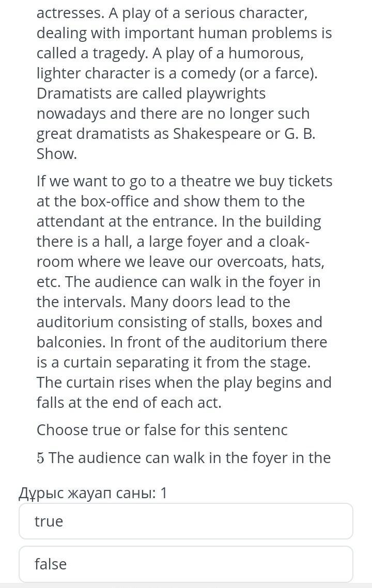Click the "Choose true or false" instruction text
Screen dimensions: 372x588
(x=162, y=430)
